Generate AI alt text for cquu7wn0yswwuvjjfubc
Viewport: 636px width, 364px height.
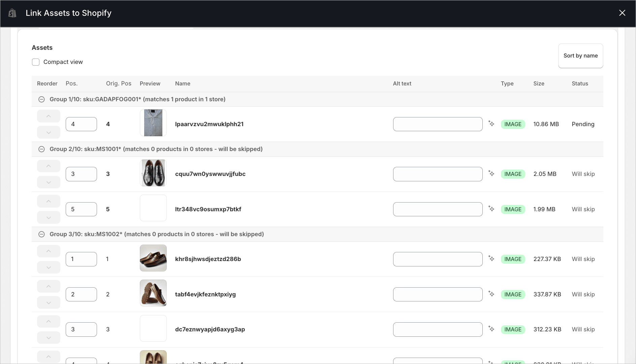(491, 174)
